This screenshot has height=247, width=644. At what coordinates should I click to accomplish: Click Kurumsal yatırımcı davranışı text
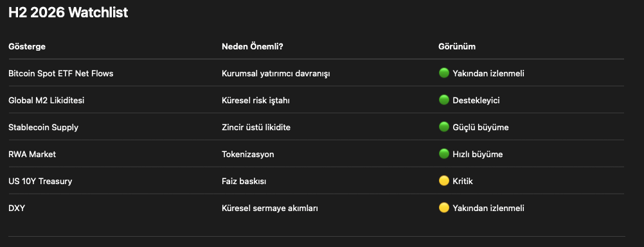click(276, 73)
